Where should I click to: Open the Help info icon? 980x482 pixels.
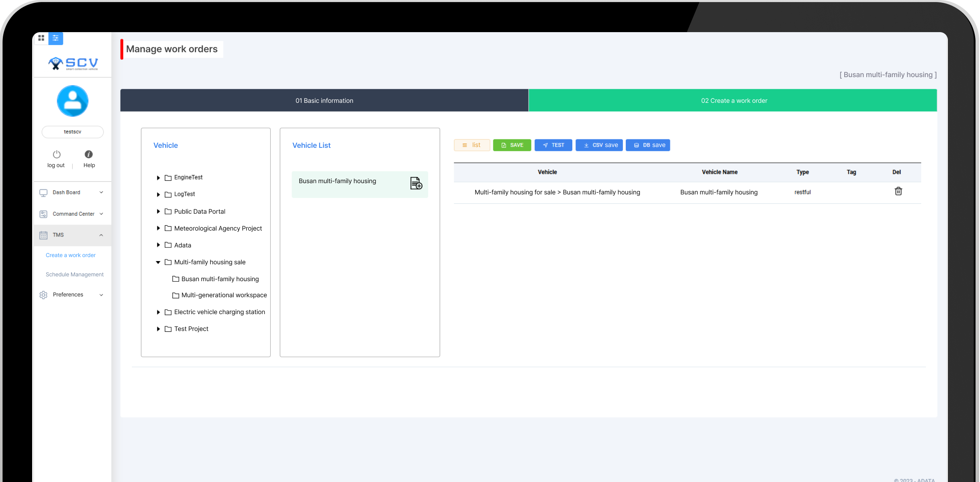[89, 154]
